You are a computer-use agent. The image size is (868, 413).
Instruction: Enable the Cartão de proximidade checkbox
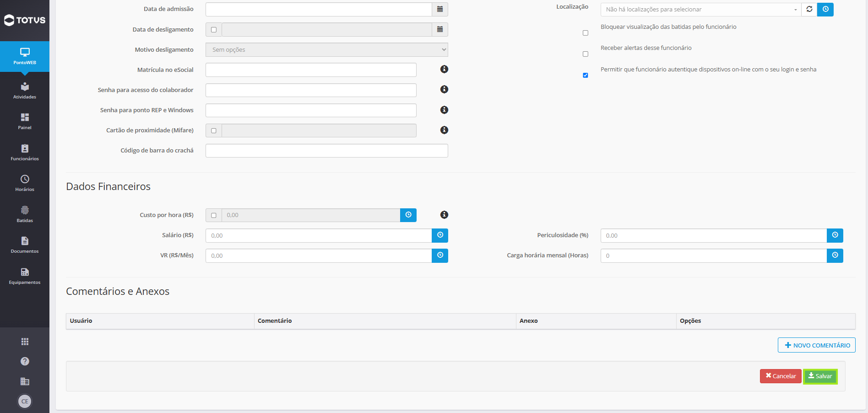coord(214,130)
